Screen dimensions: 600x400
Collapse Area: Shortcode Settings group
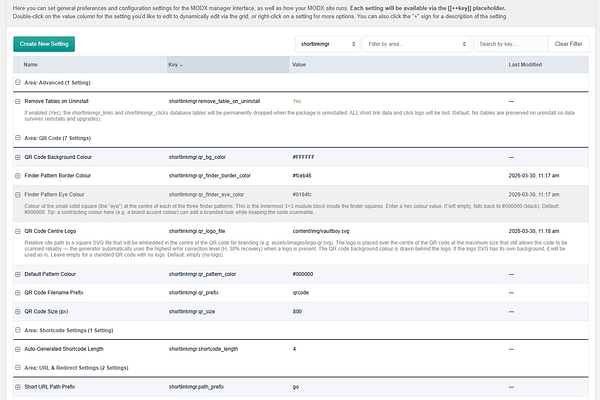click(18, 330)
